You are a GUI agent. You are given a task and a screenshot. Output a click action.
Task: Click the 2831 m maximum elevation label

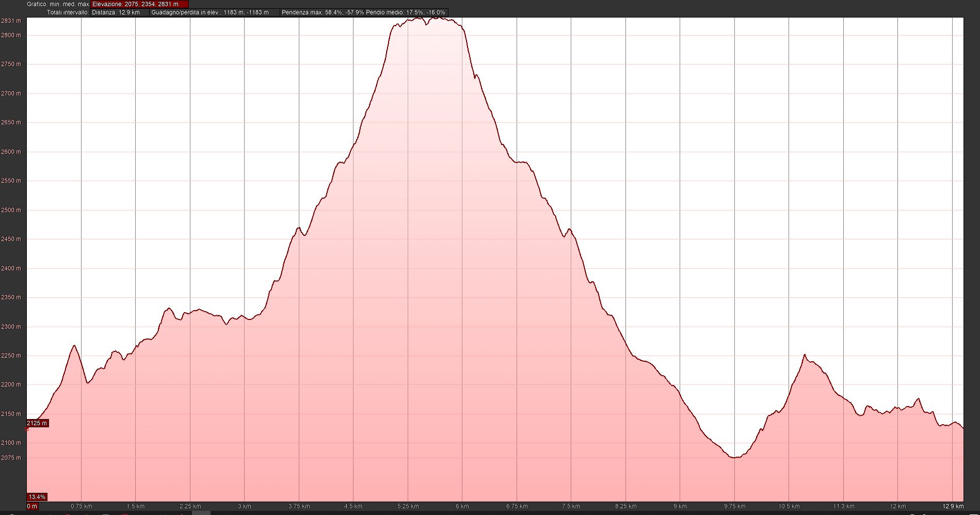(11, 21)
